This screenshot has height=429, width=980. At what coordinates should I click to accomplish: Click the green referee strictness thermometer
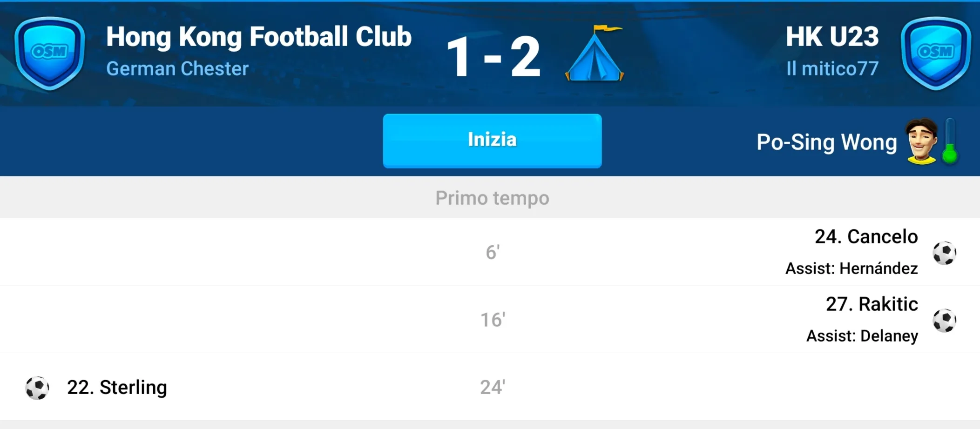[950, 141]
